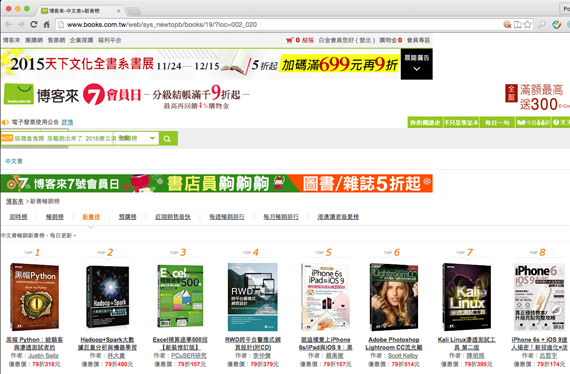Click the magnifier extension icon in toolbar
The image size is (570, 374).
(x=542, y=24)
